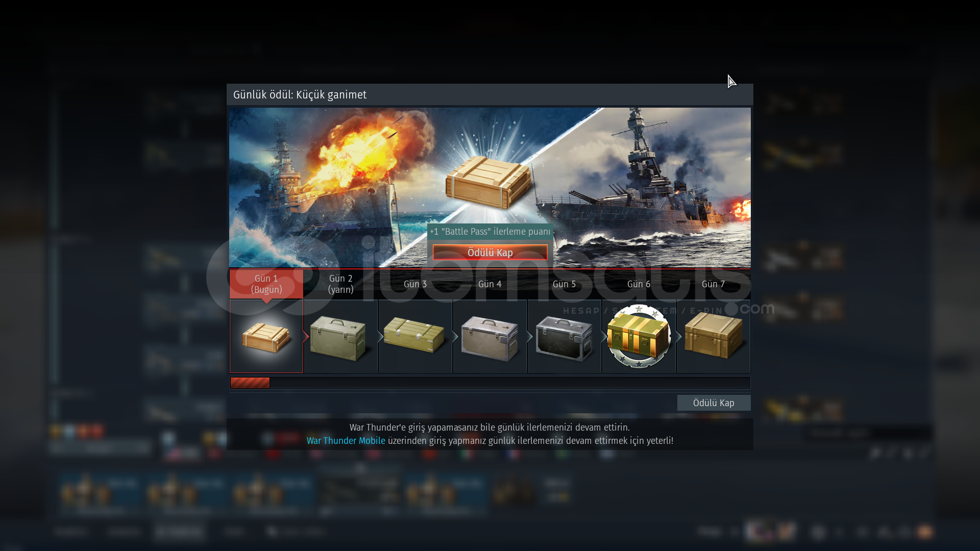Screen dimensions: 980x551
Task: Select the Gün 6 golden chest icon
Action: coord(639,336)
